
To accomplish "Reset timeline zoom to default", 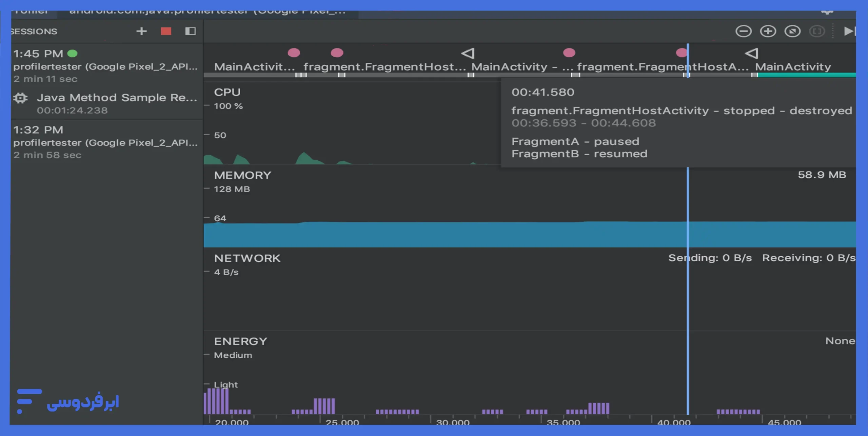I will [792, 31].
